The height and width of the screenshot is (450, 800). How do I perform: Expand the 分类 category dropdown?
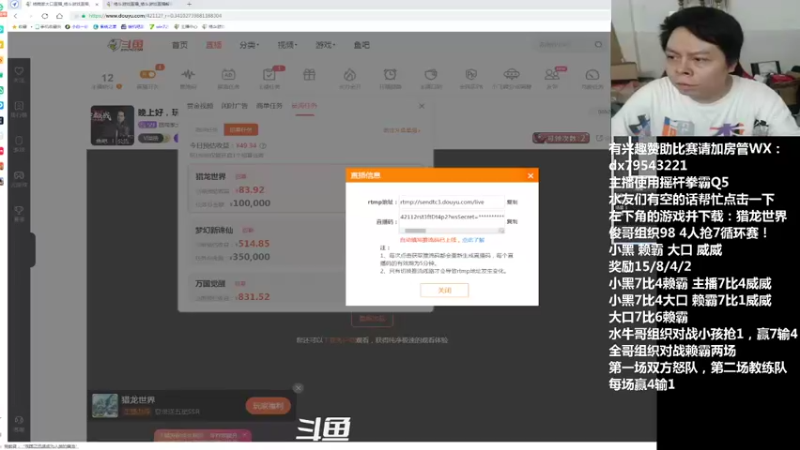[249, 45]
